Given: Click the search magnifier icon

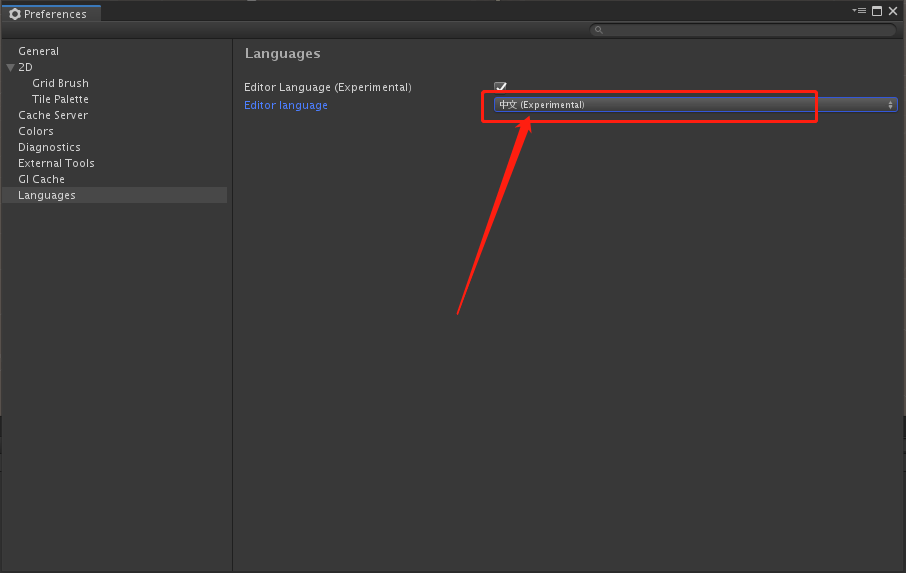Looking at the screenshot, I should [x=599, y=29].
